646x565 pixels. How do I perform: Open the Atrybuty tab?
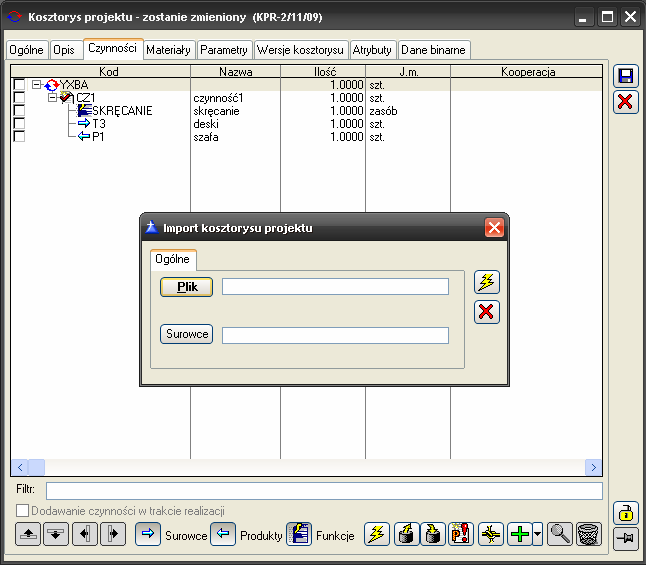[x=372, y=50]
